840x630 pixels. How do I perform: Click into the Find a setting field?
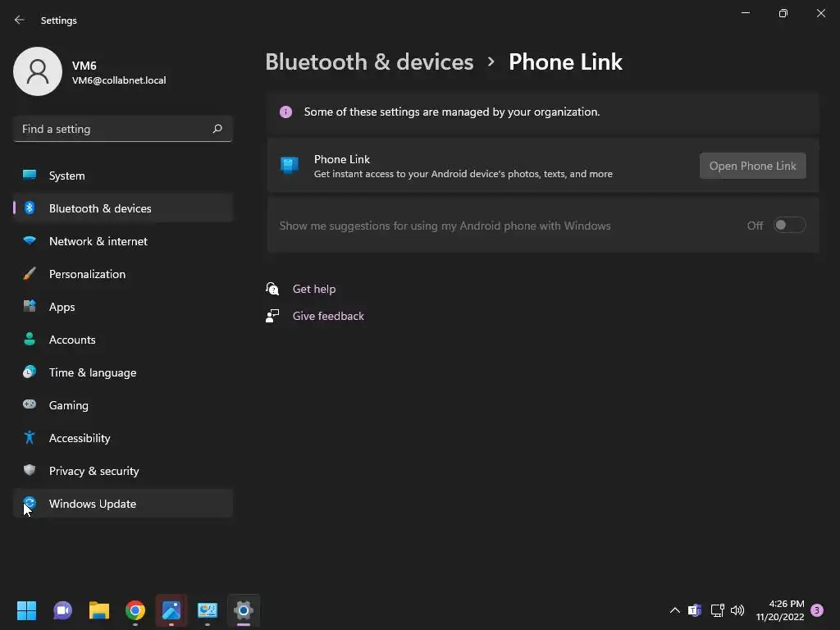[123, 129]
